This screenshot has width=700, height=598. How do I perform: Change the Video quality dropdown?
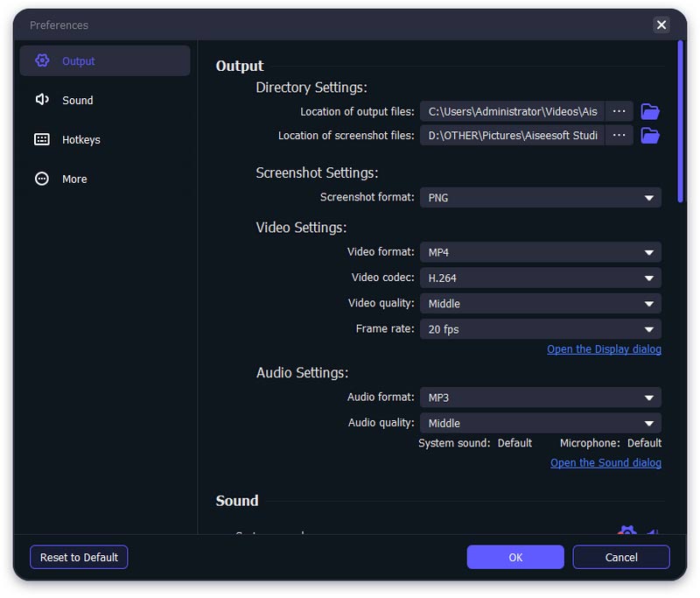pyautogui.click(x=540, y=304)
